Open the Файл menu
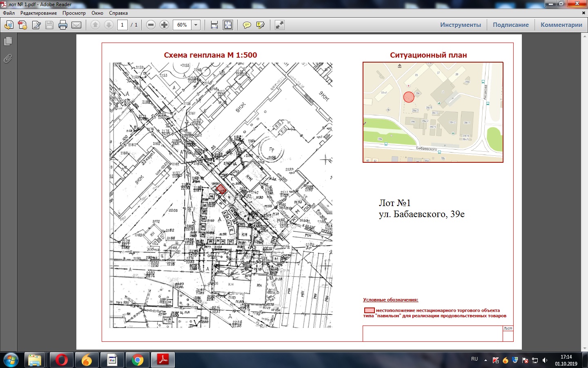588x368 pixels. point(9,13)
